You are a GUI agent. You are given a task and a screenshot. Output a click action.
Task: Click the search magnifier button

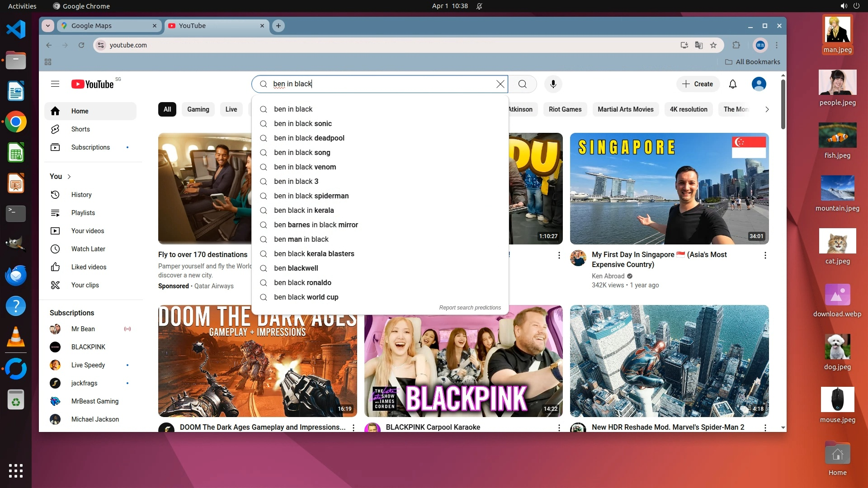pyautogui.click(x=522, y=84)
